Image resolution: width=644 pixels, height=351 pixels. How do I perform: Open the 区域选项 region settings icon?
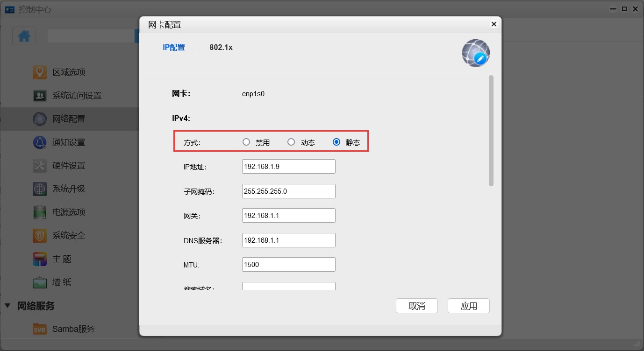40,72
